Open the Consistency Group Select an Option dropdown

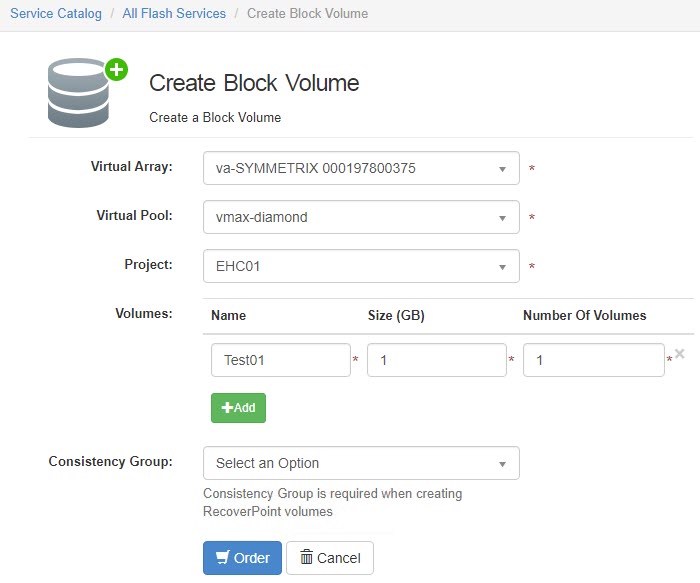click(361, 463)
